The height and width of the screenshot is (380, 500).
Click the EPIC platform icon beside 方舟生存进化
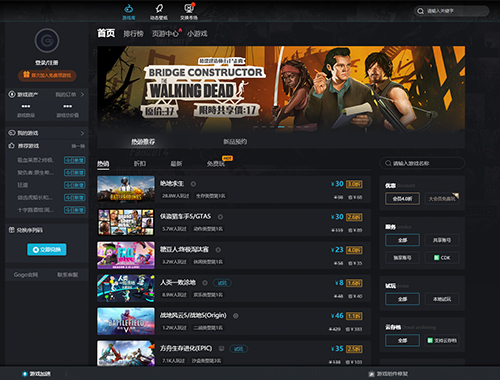(x=221, y=348)
